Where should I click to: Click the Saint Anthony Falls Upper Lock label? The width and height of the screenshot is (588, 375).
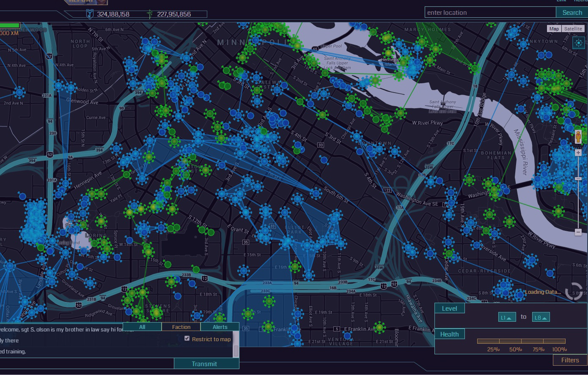point(337,63)
